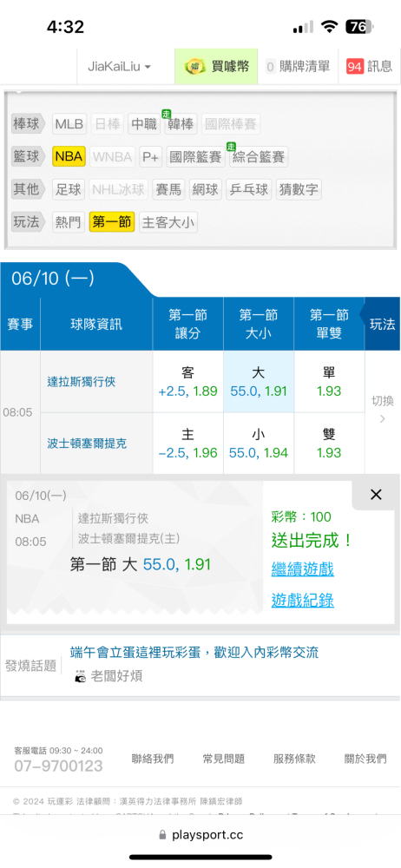Screen dimensions: 401x868
Task: Open the 聯絡我們 contact link
Action: click(152, 759)
